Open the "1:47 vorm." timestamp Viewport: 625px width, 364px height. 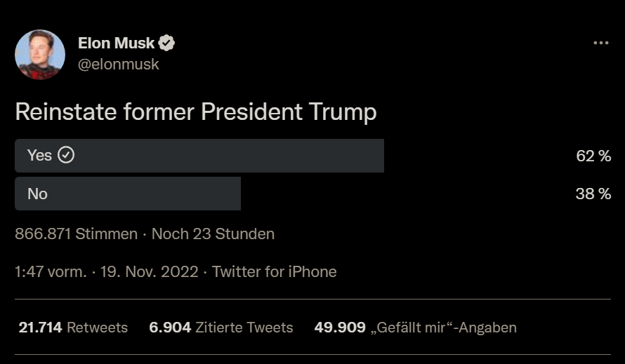point(51,271)
